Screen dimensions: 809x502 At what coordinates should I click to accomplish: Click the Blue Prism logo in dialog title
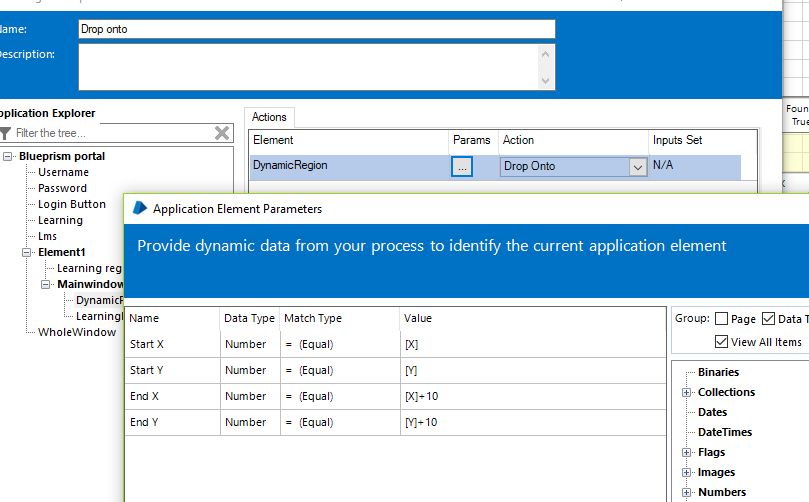(x=139, y=208)
